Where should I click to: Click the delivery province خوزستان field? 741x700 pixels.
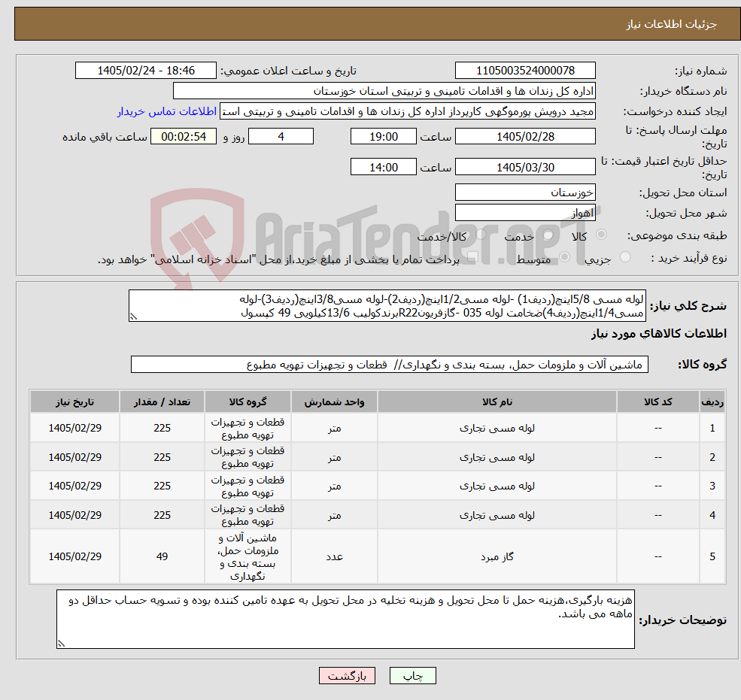[525, 192]
